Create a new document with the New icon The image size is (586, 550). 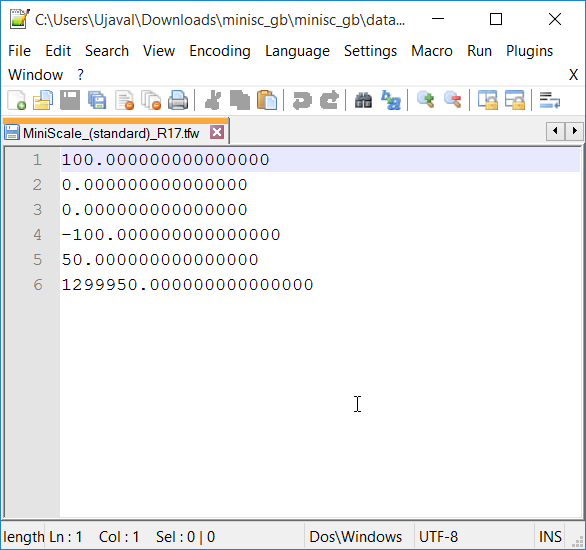(17, 101)
